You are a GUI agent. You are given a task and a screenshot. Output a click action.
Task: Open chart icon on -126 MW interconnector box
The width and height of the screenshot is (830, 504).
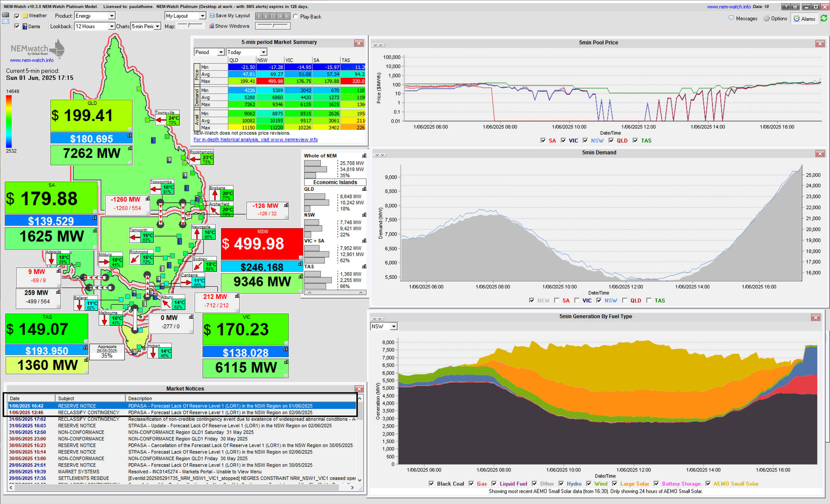286,205
